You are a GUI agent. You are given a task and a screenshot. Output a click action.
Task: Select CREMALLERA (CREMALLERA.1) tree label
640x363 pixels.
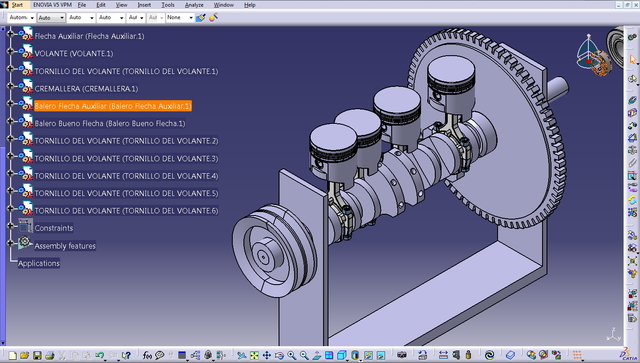(x=86, y=89)
